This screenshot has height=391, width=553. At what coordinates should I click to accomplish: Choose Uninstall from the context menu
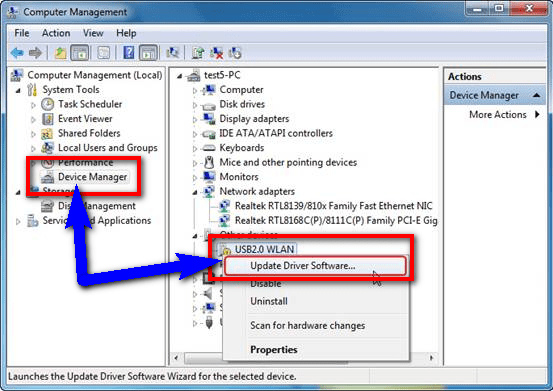pyautogui.click(x=269, y=301)
